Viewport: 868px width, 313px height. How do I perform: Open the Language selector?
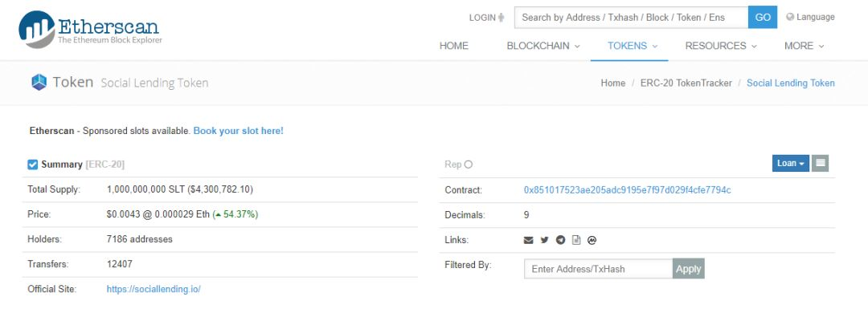tap(810, 17)
